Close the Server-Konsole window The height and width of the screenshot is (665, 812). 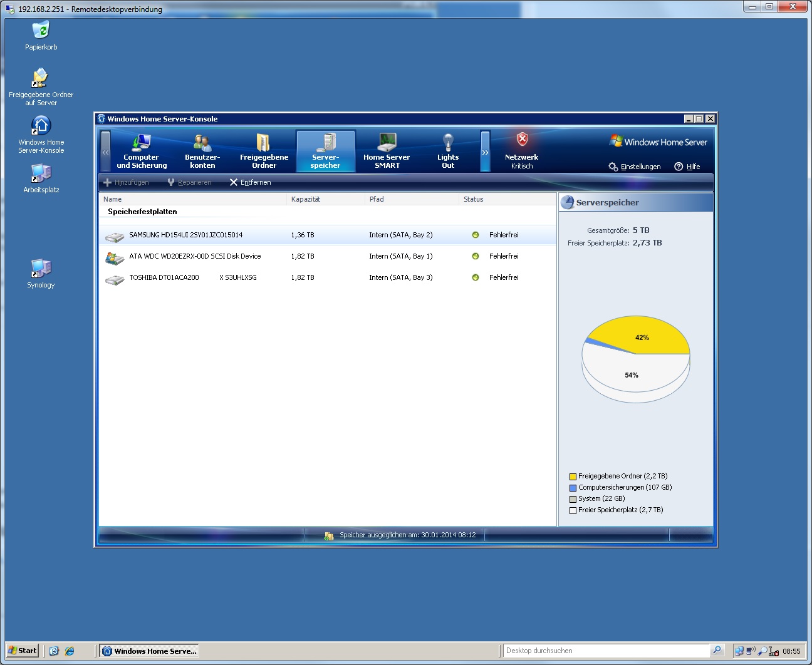710,119
